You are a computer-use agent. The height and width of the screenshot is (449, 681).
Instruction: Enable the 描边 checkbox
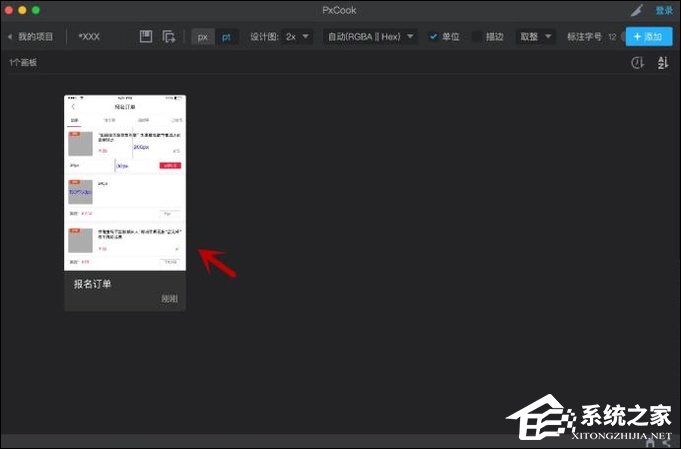476,37
